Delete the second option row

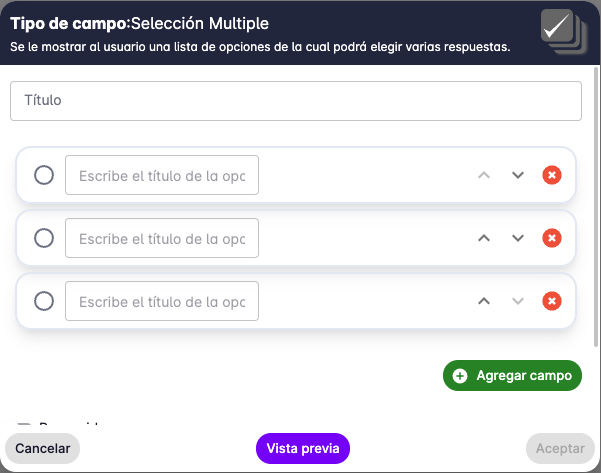551,238
